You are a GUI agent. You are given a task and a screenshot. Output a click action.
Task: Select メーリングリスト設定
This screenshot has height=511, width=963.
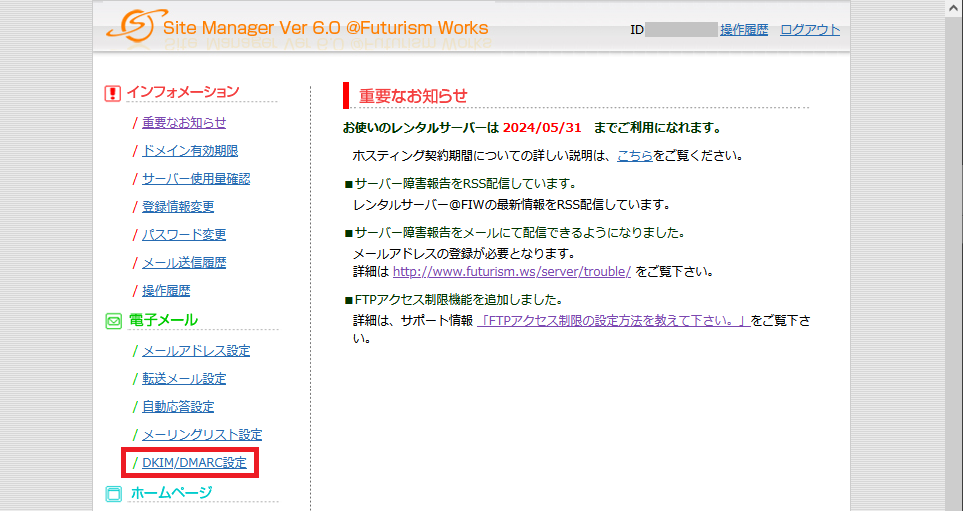203,435
